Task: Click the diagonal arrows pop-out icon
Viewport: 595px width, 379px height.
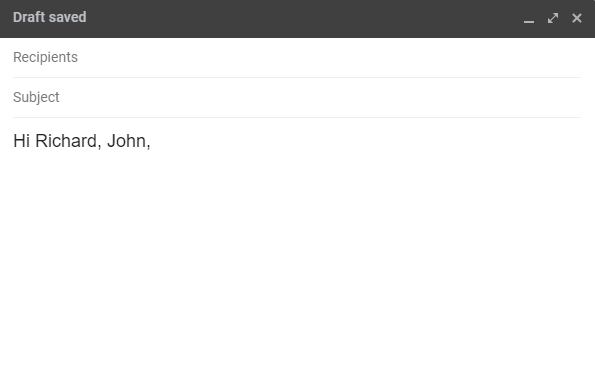Action: pyautogui.click(x=553, y=18)
